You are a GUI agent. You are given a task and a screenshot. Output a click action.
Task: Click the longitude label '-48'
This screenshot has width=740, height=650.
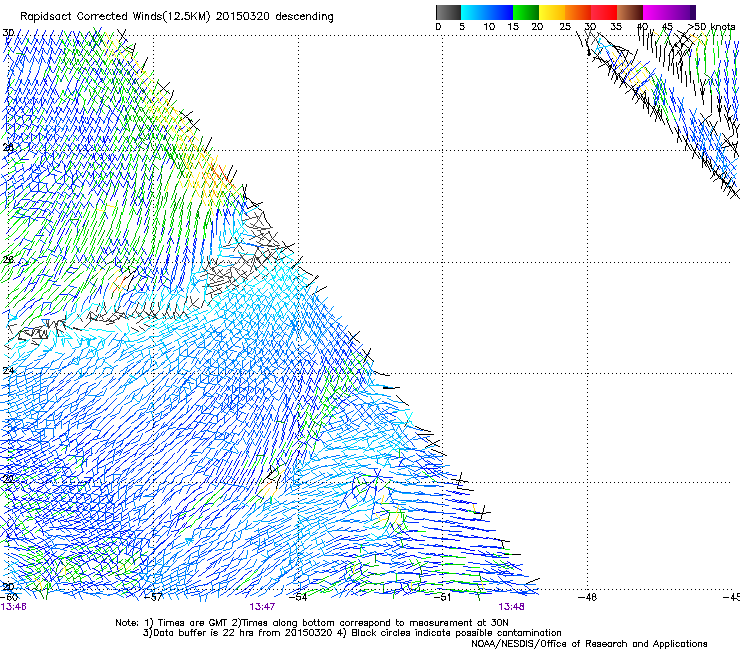coord(587,597)
